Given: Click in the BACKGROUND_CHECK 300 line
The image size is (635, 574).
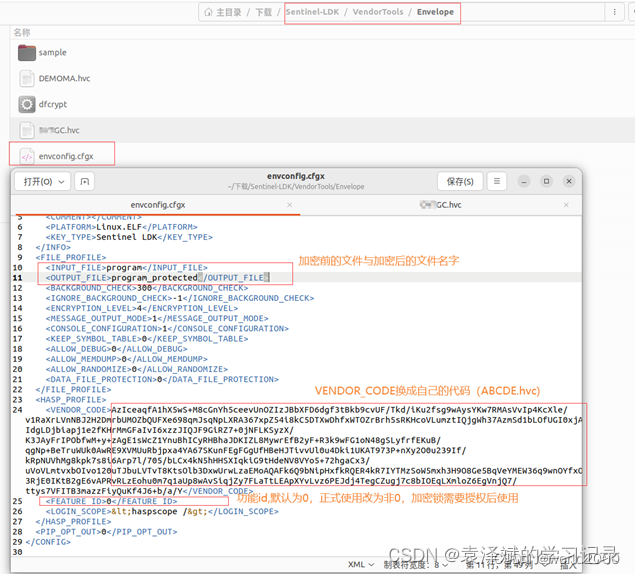Looking at the screenshot, I should [147, 288].
